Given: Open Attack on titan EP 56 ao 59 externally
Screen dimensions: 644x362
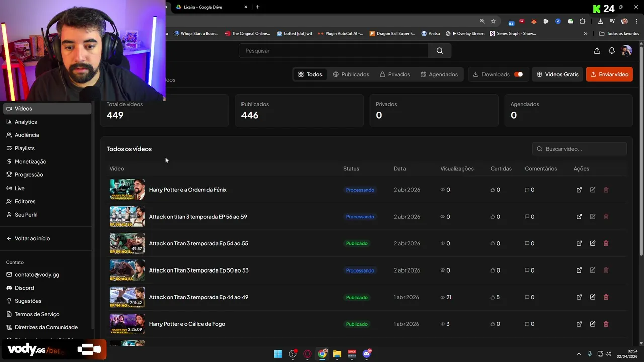Looking at the screenshot, I should tap(579, 217).
